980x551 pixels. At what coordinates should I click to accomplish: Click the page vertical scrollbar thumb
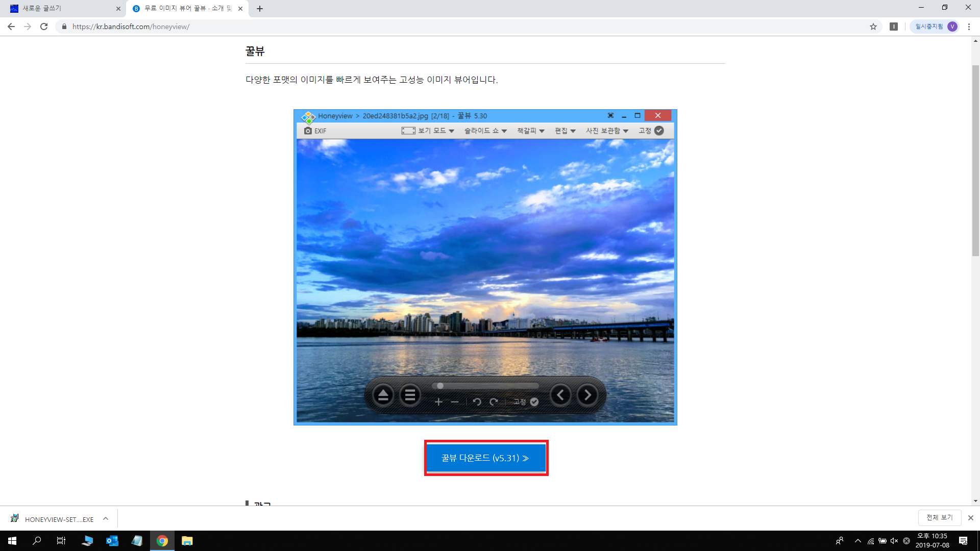coord(975,161)
